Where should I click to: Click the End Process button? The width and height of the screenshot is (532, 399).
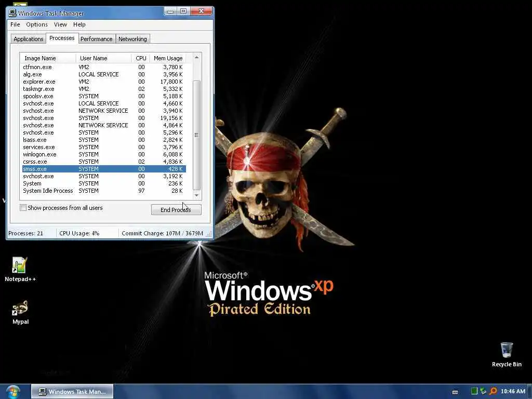click(x=176, y=210)
